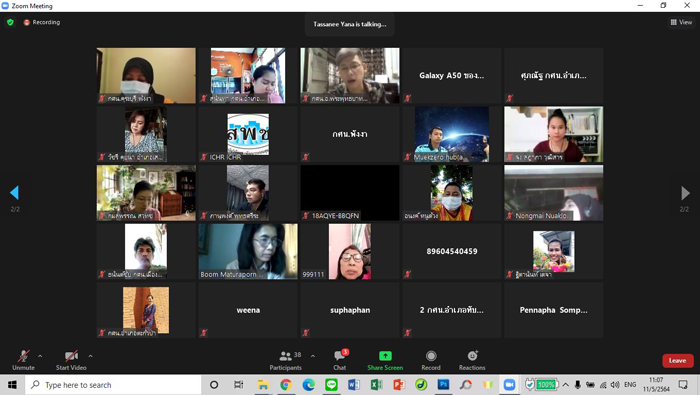Expand audio options arrow beside Unmute
The height and width of the screenshot is (395, 700).
tap(40, 356)
